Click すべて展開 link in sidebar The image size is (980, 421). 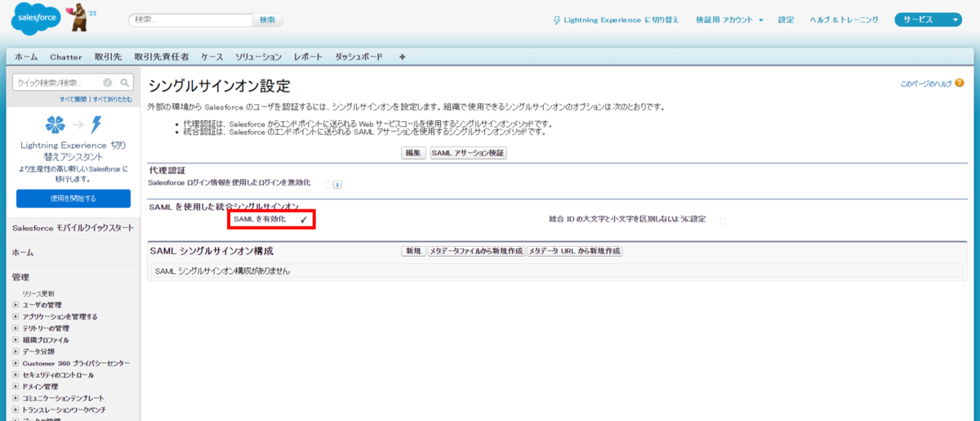tap(74, 99)
